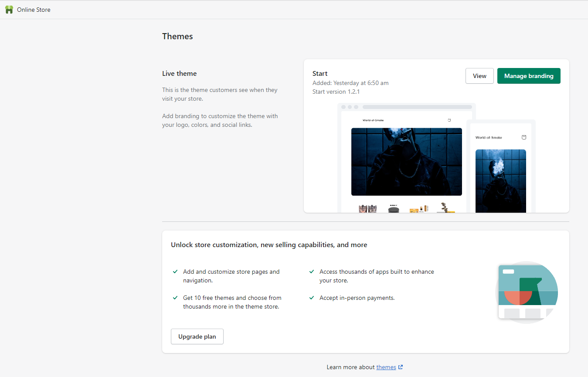This screenshot has width=588, height=377.
Task: Click the 'Start version 1.2.1' text
Action: pos(336,92)
